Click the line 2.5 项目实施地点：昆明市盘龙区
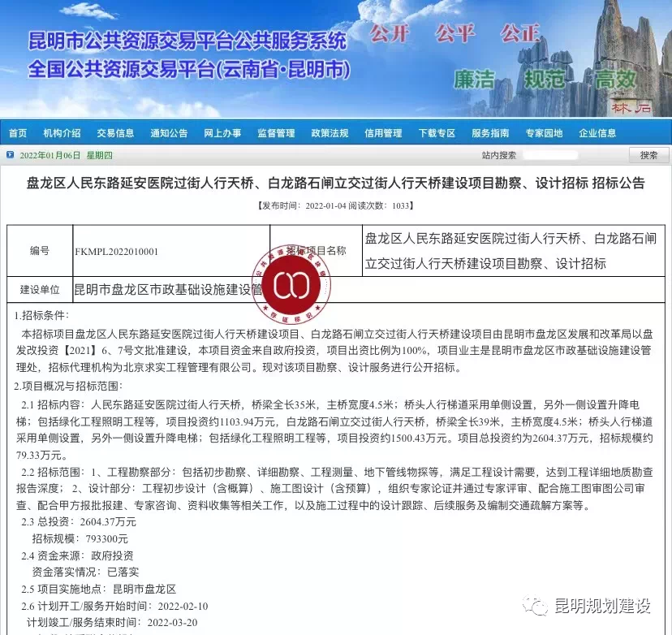Image resolution: width=672 pixels, height=635 pixels. [x=99, y=590]
